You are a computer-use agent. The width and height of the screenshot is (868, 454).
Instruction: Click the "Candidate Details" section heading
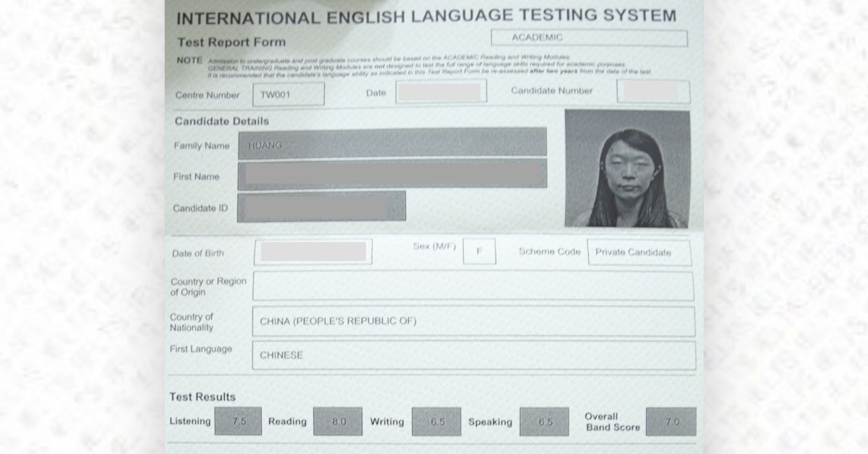pos(221,121)
